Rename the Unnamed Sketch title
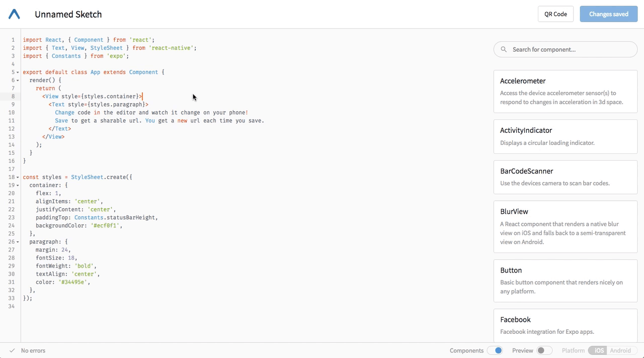Screen dimensions: 644x358 68,14
